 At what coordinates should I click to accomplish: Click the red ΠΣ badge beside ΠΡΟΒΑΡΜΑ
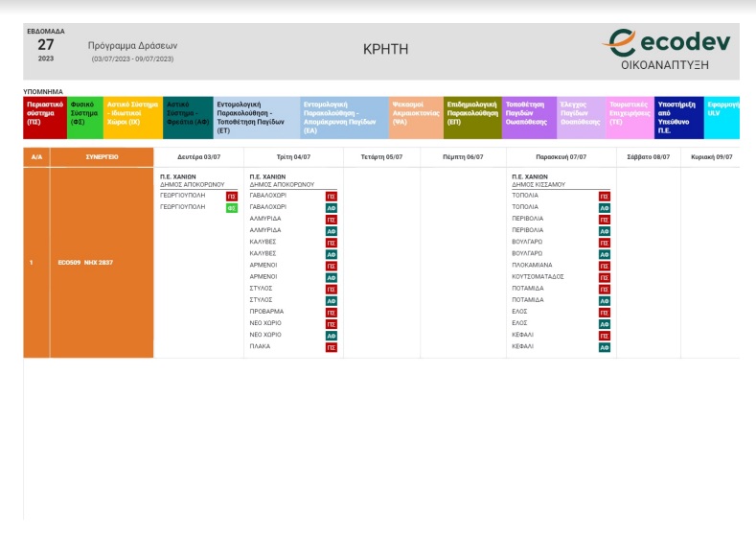pos(332,312)
